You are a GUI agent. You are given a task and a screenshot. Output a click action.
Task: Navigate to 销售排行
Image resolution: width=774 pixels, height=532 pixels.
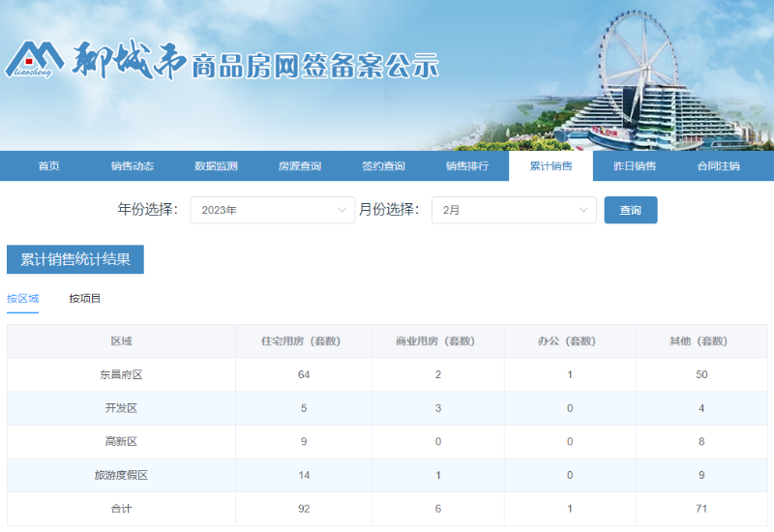467,166
